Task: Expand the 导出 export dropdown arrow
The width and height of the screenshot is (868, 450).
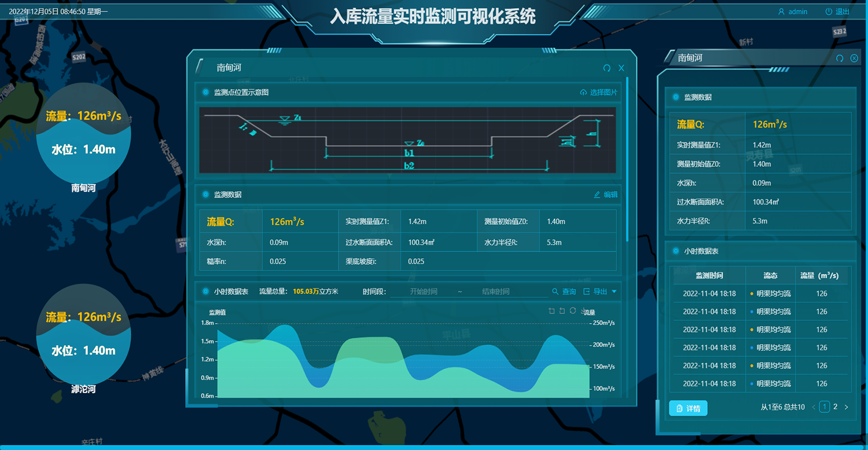Action: 614,292
